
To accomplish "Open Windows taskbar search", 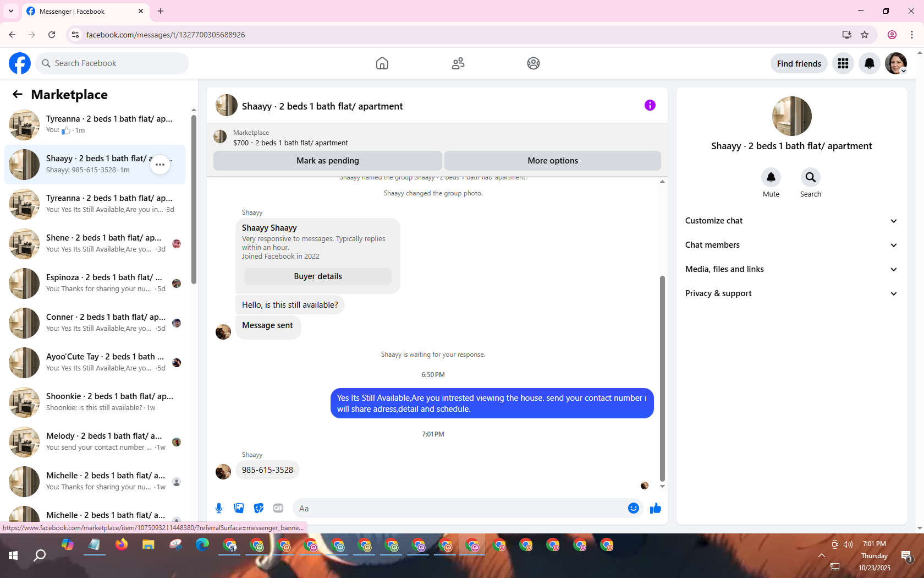I will (x=40, y=555).
